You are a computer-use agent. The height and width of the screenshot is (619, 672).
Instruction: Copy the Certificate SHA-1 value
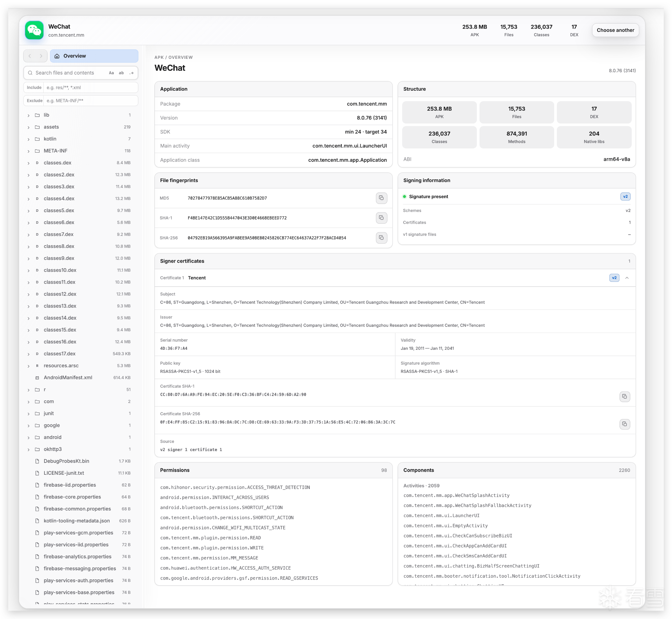(624, 397)
